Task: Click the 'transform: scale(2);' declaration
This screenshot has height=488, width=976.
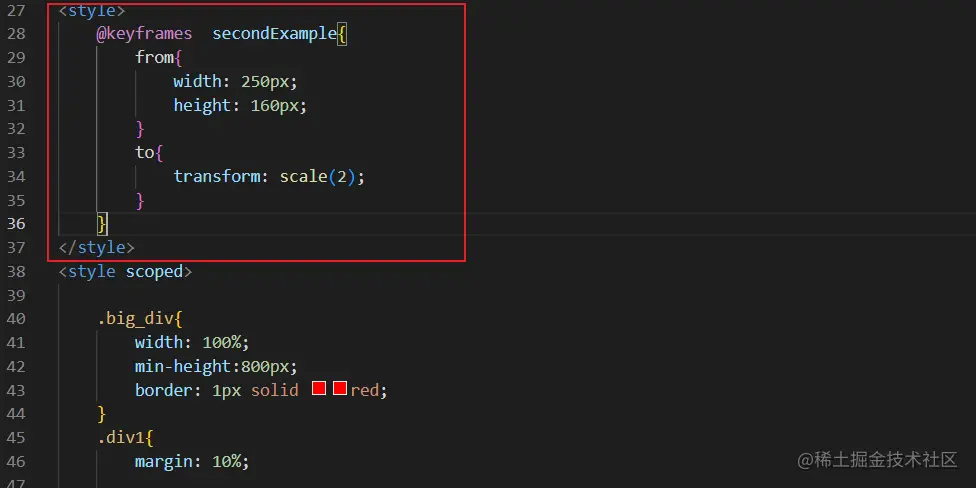Action: coord(269,177)
